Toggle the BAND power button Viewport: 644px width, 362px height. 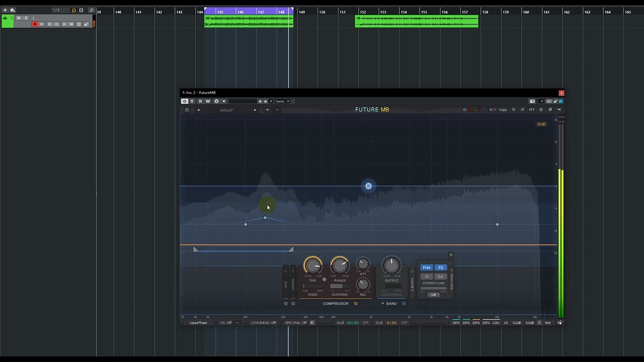[404, 304]
